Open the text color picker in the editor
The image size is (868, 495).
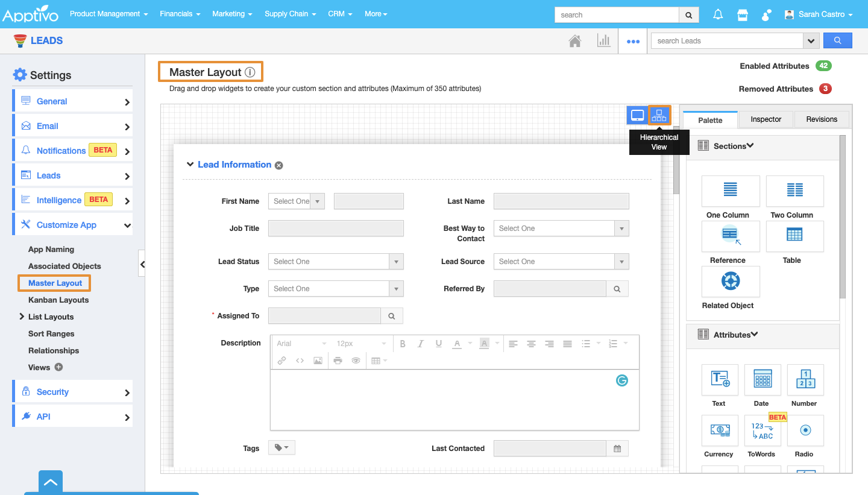[x=457, y=344]
